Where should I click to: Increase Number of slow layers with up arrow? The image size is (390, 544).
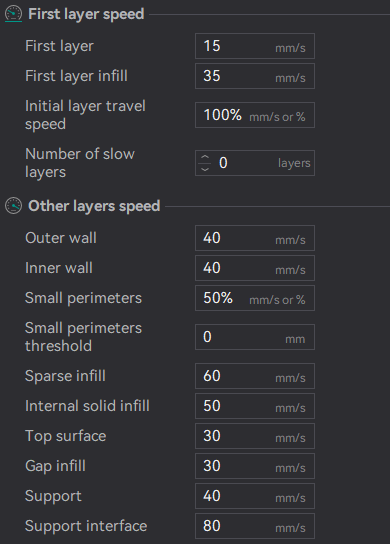(205, 157)
